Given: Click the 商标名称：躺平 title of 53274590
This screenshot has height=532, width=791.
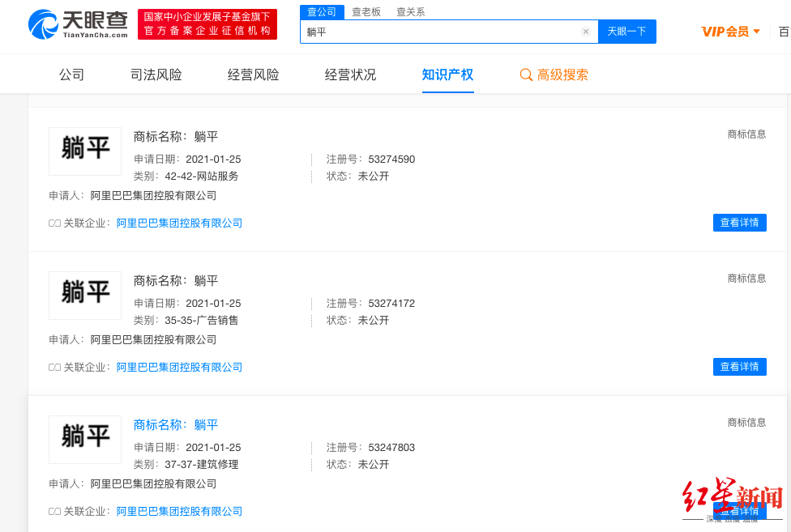Looking at the screenshot, I should click(x=176, y=137).
